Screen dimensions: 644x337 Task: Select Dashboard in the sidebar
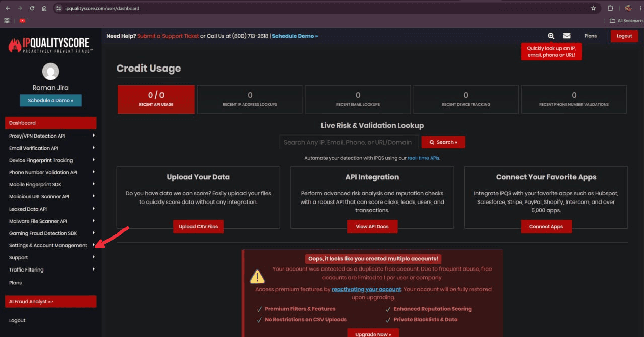50,123
